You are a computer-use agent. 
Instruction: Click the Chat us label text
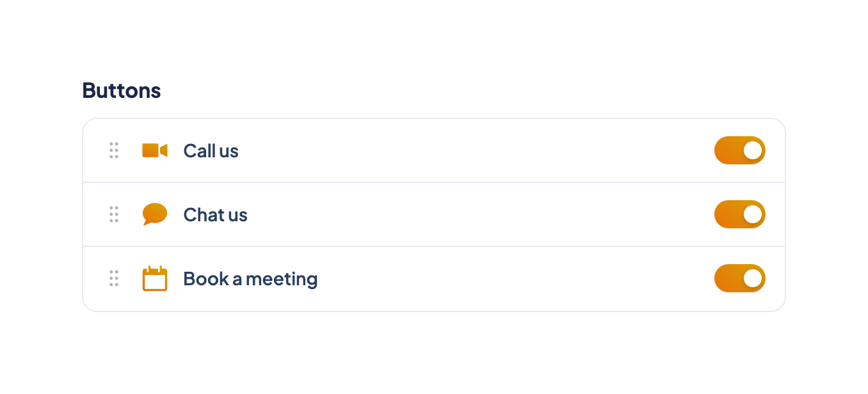215,215
